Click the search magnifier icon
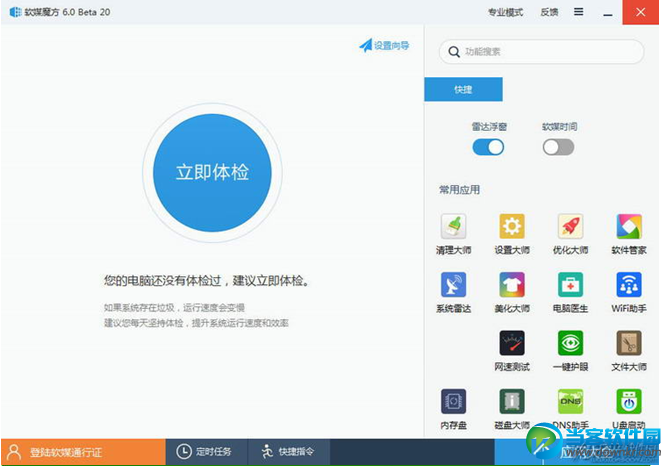Viewport: 662px width, 466px height. [x=454, y=52]
